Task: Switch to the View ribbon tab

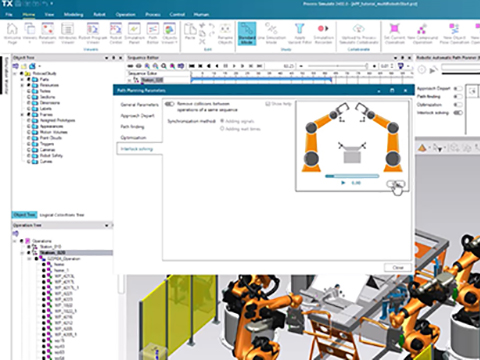Action: click(49, 14)
